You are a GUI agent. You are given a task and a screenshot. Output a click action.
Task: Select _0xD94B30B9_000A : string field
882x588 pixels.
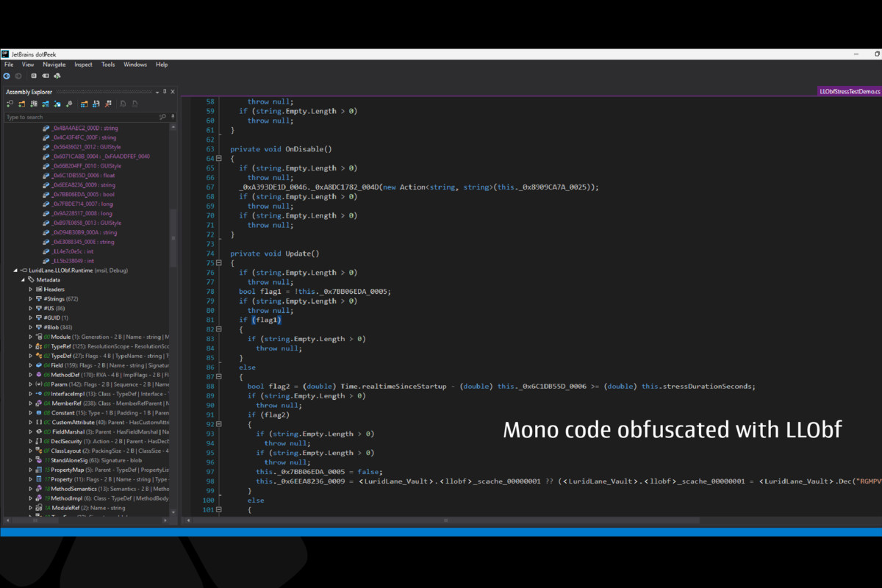[x=85, y=232]
